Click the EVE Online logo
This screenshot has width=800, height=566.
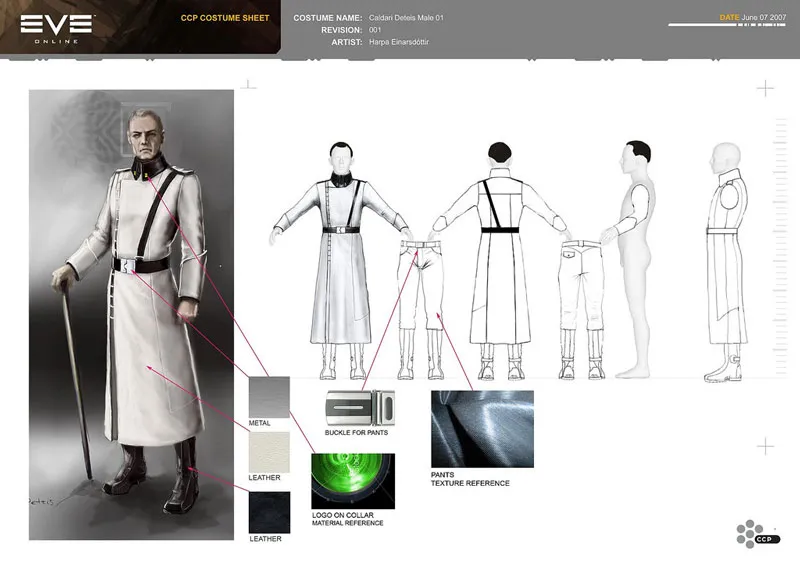[x=57, y=29]
